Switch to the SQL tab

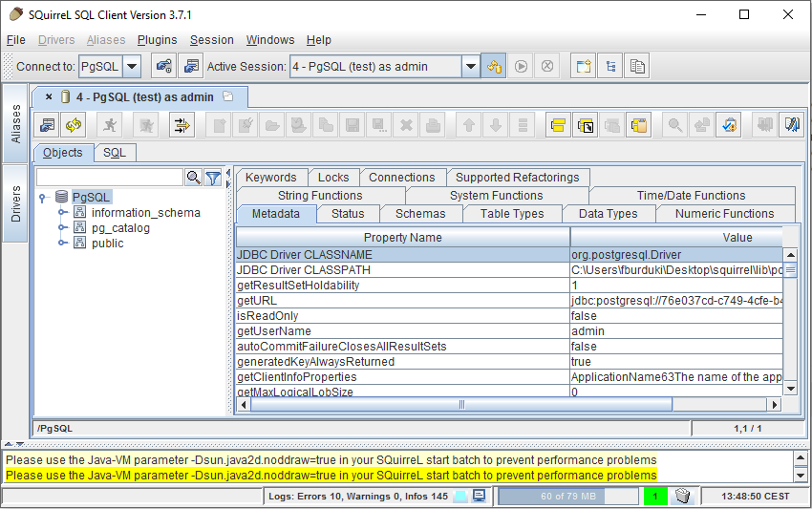tap(114, 153)
